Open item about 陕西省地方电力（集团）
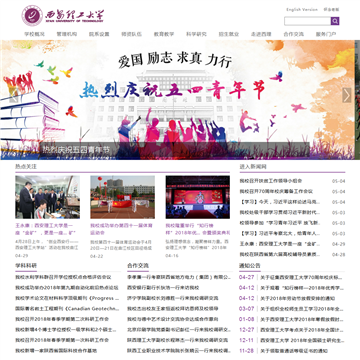 pos(179,277)
